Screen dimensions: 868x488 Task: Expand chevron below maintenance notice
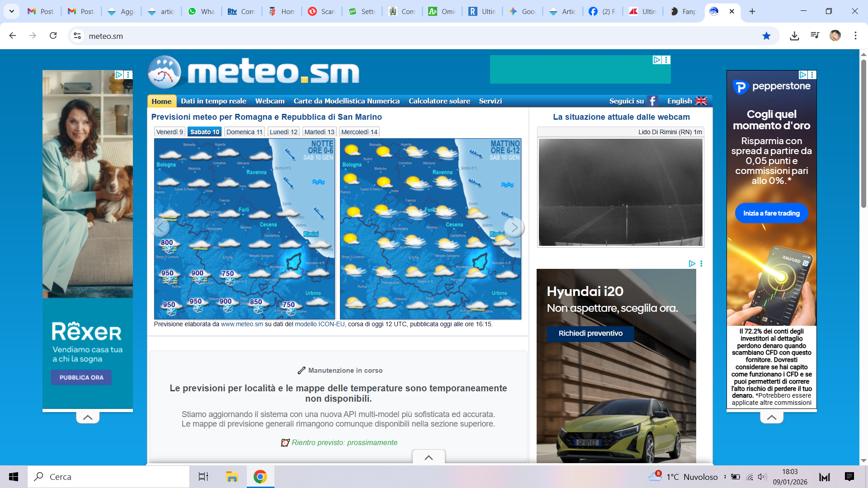coord(429,457)
